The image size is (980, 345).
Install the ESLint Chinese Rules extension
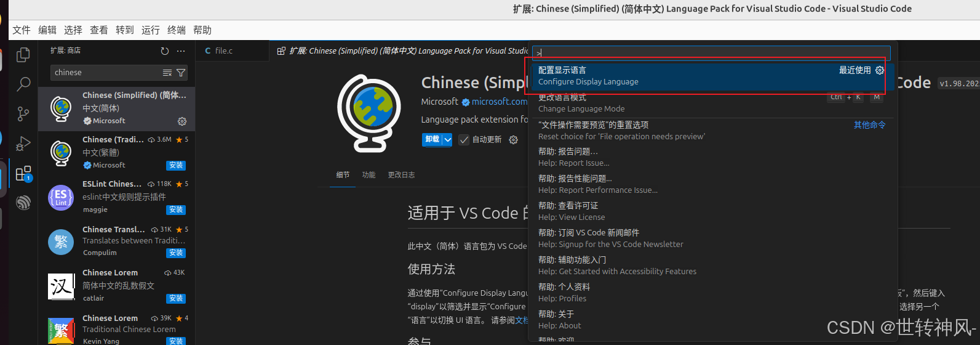click(x=176, y=210)
